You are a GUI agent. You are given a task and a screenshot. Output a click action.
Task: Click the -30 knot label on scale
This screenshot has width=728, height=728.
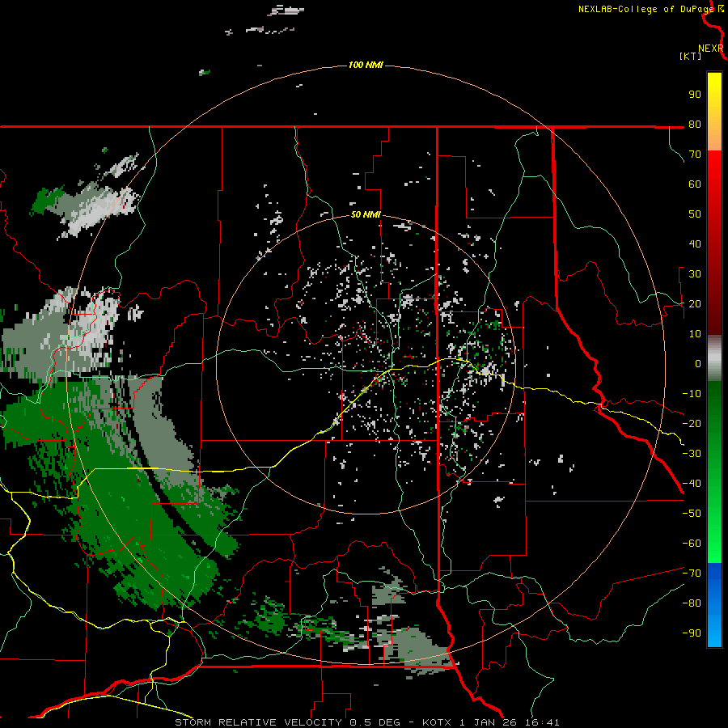[x=692, y=454]
